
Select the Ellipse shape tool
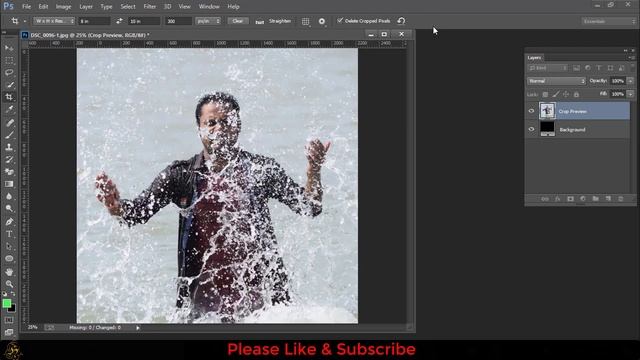tap(9, 259)
